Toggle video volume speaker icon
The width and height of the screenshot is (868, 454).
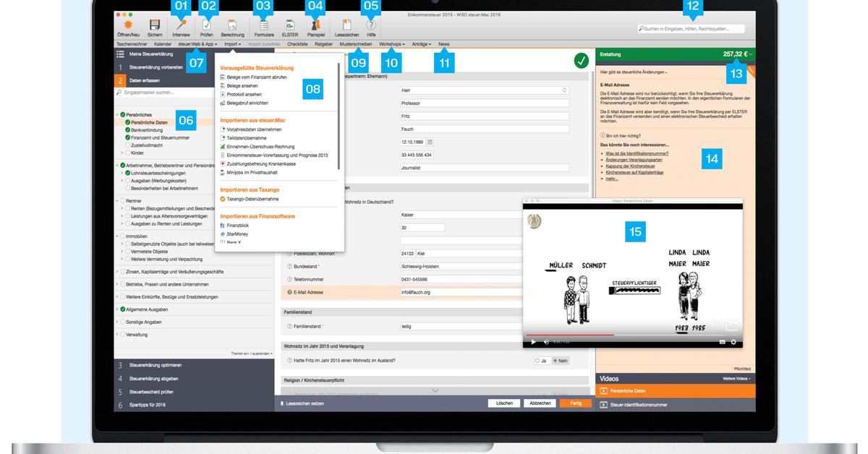[x=547, y=342]
